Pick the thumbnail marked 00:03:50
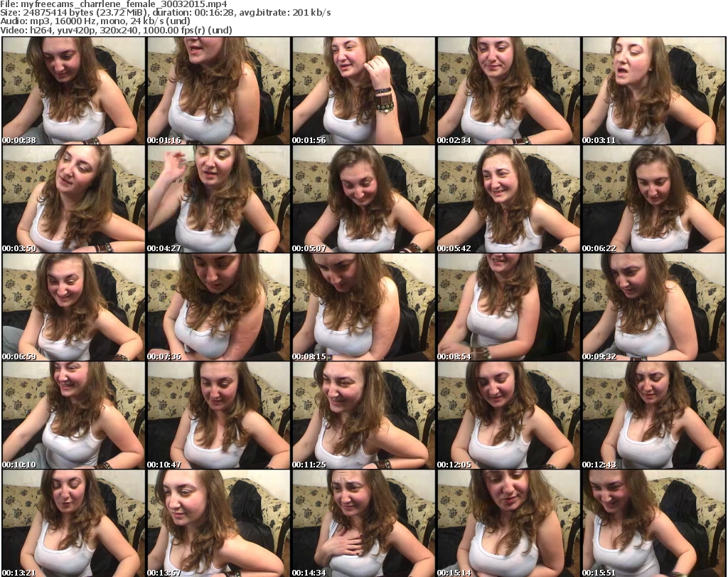Viewport: 728px width, 577px height. pyautogui.click(x=73, y=198)
